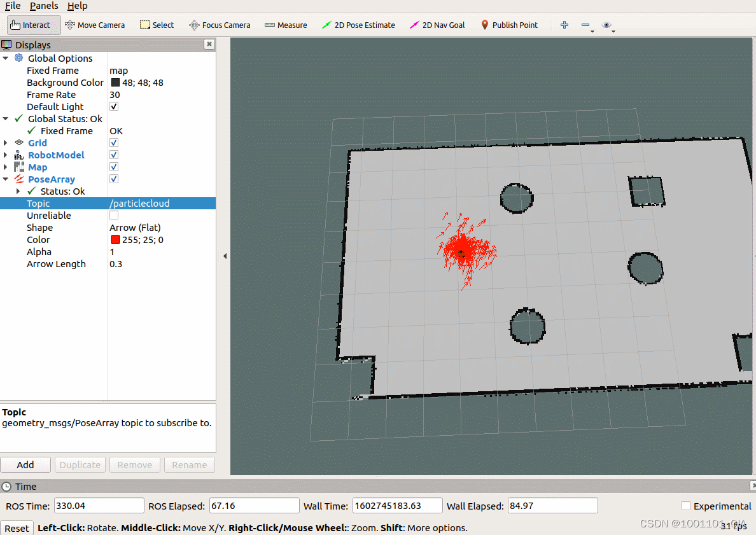Click the Time panel clock icon
The image size is (756, 535).
pos(6,486)
